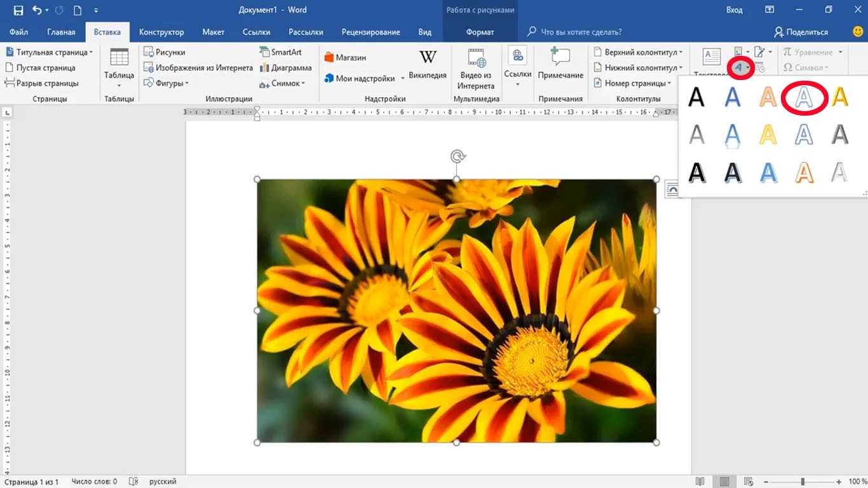Create a new blank document icon
Viewport: 868px width, 488px height.
point(78,10)
